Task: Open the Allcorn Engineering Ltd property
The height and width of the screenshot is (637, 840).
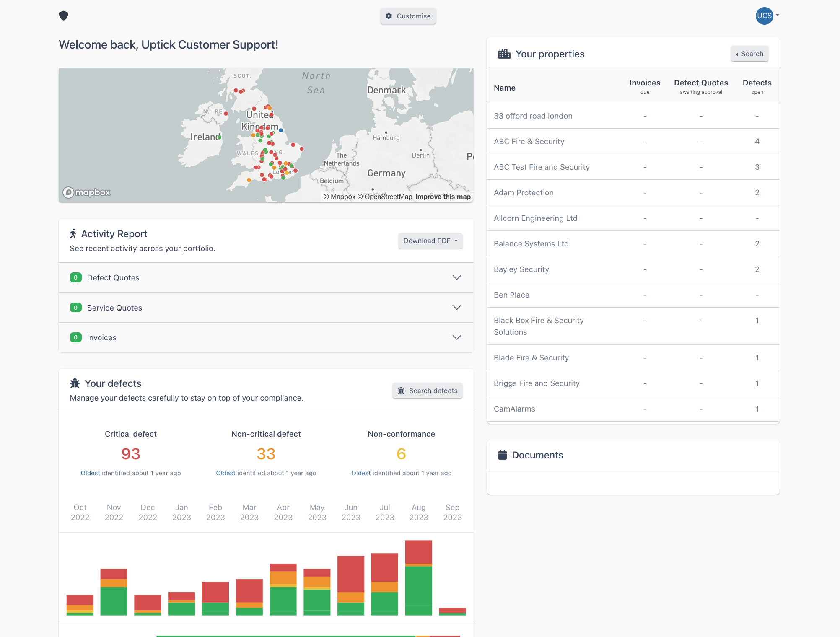Action: (536, 218)
